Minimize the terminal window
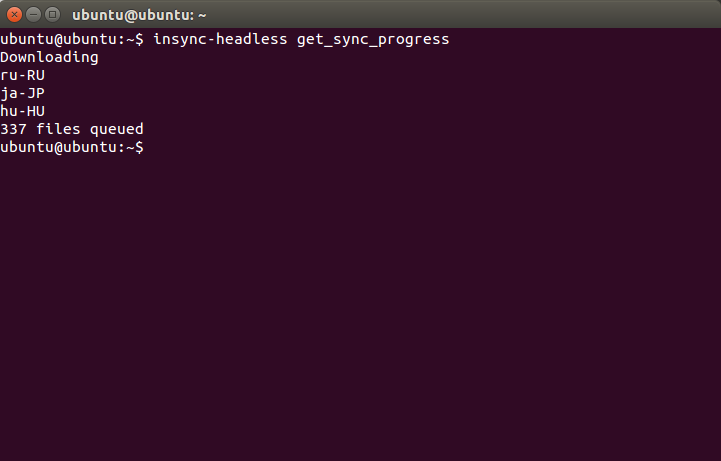The image size is (721, 461). (33, 15)
